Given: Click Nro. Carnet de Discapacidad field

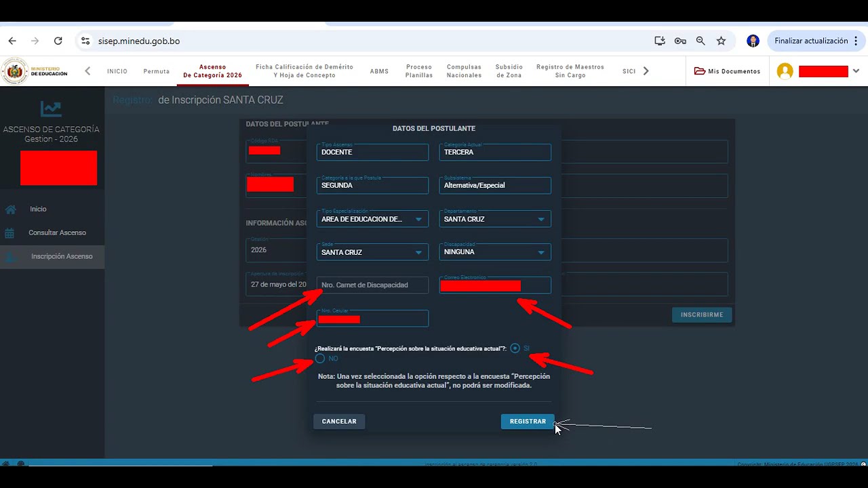Looking at the screenshot, I should [372, 285].
